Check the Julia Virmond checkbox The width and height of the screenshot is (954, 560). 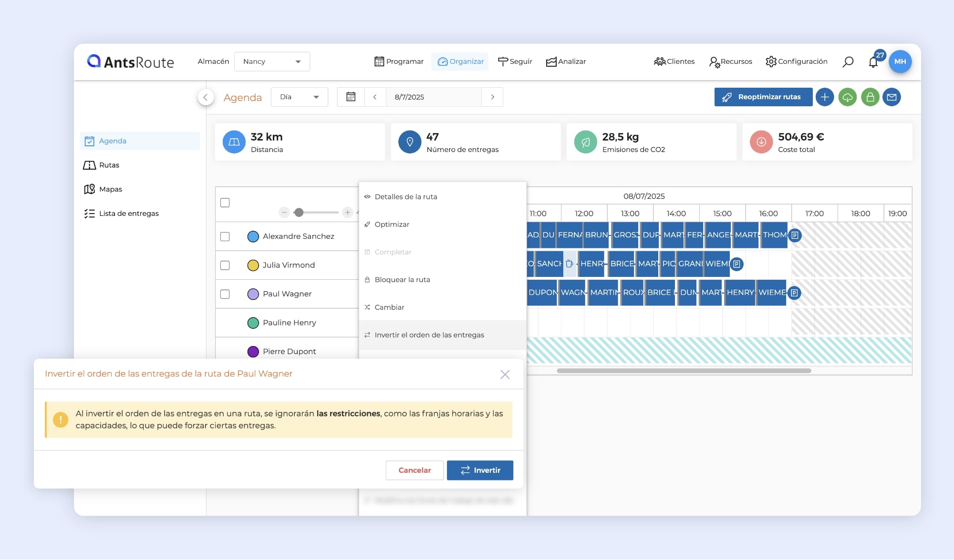(225, 265)
